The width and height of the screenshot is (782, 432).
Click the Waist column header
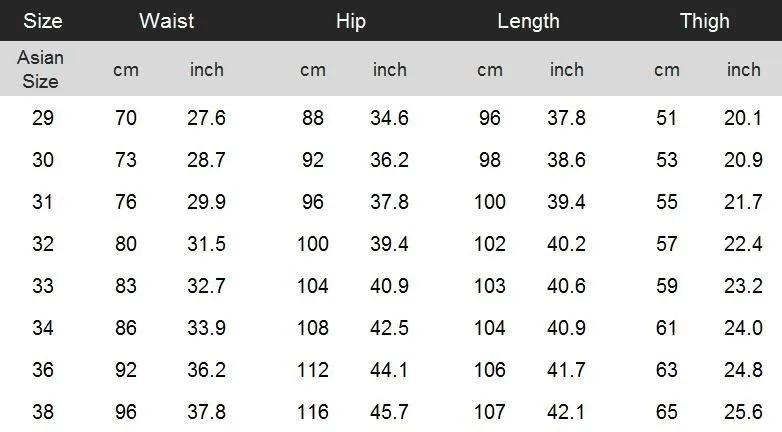[166, 21]
